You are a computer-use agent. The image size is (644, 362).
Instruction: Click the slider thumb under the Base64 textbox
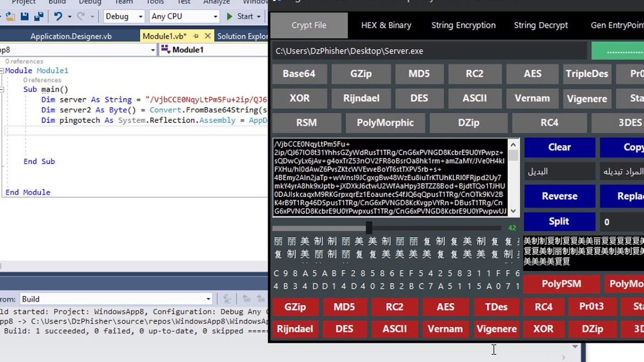point(369,228)
